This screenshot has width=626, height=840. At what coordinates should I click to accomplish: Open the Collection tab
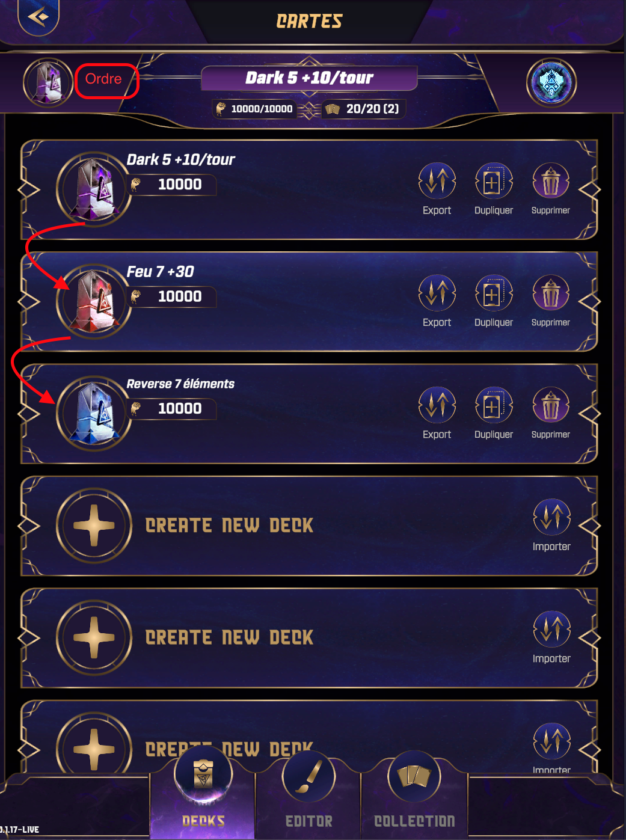pos(414,795)
